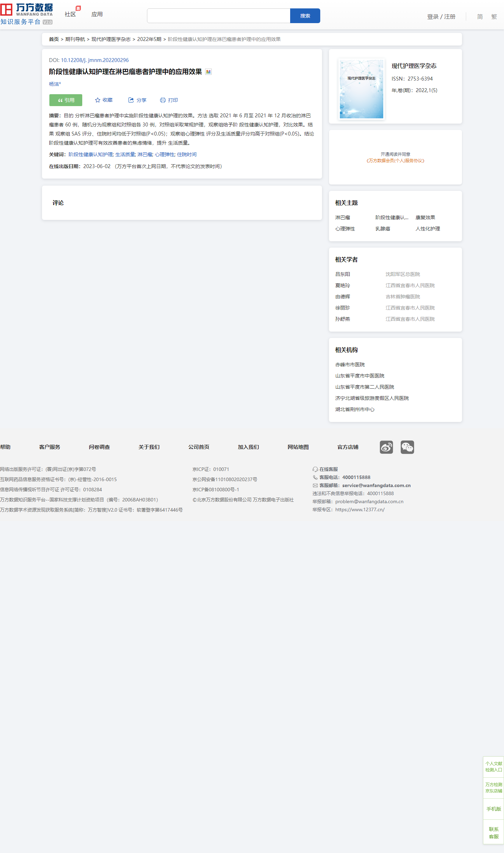This screenshot has width=504, height=853.
Task: Open 个人文献检测入口 side button
Action: click(x=493, y=767)
